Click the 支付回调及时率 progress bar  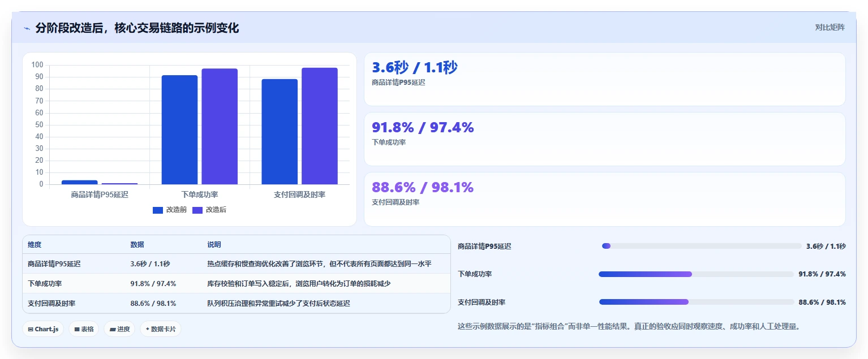pyautogui.click(x=697, y=302)
